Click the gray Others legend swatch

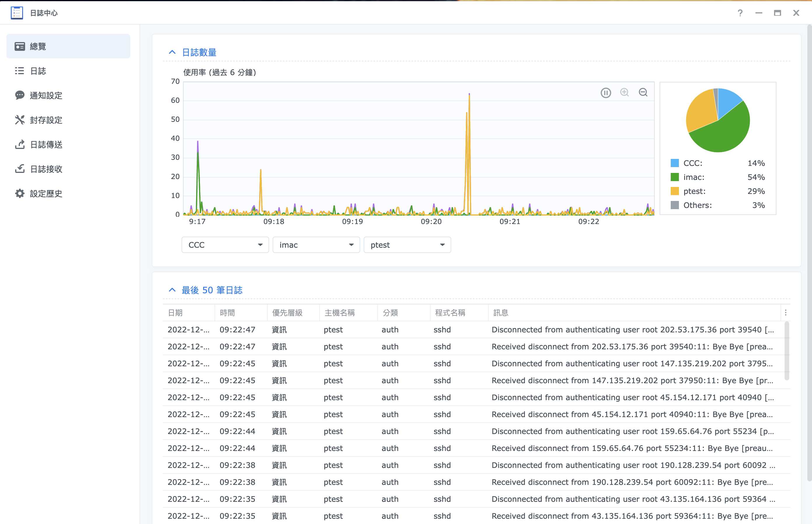(x=675, y=205)
